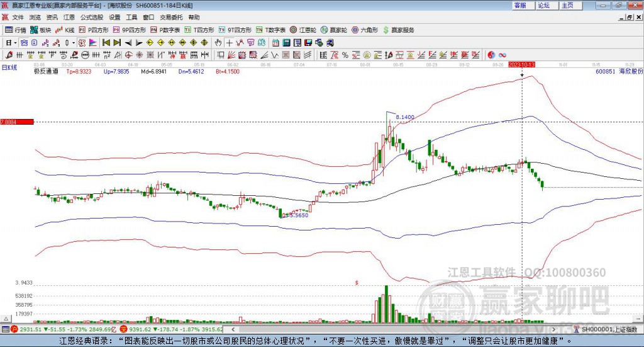This screenshot has height=347, width=644.
Task: Open the 江恩轮 Gann wheel
Action: tap(303, 30)
